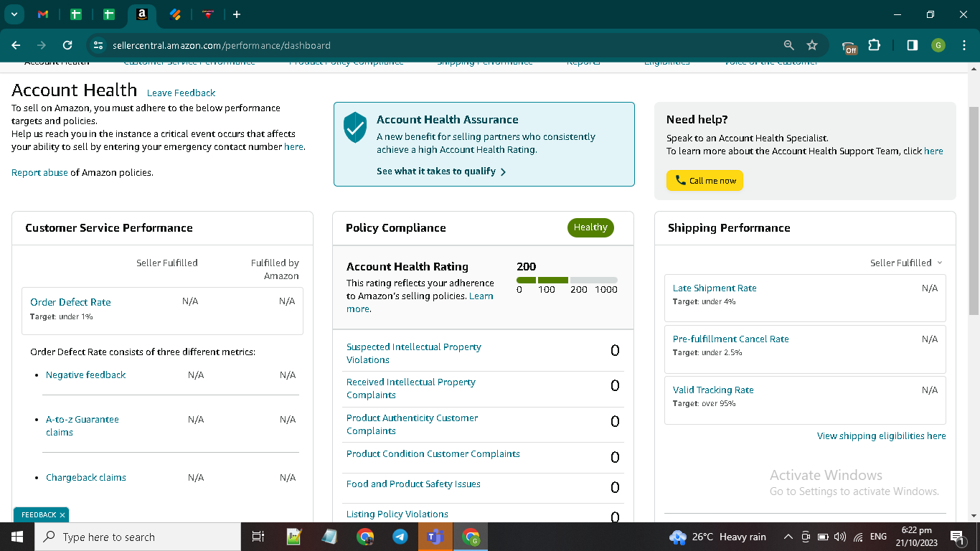Image resolution: width=980 pixels, height=551 pixels.
Task: Open the Report abuse link
Action: click(x=39, y=172)
